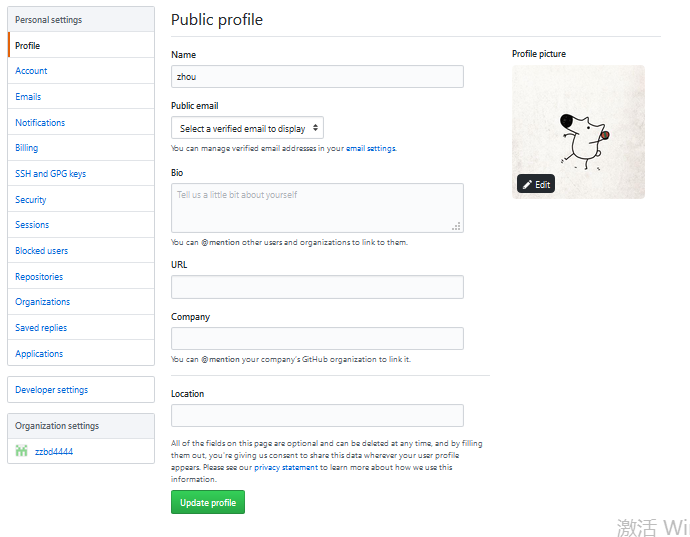Click the Bio textarea resize handle
Screen dimensions: 690x537
point(456,226)
